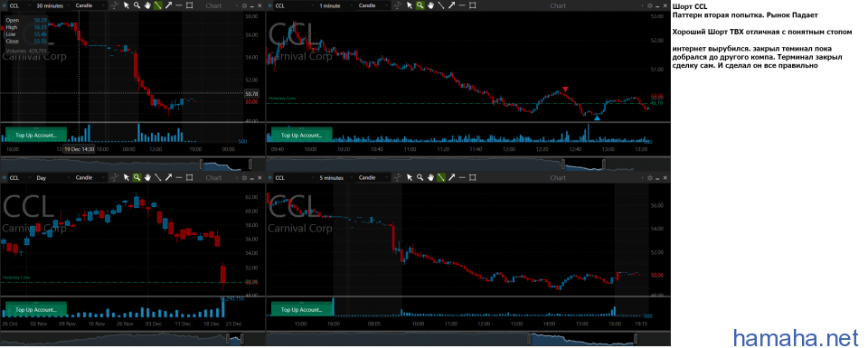Screen dimensions: 868x348
Task: Open Candle chart type dropdown in 30 minutes chart
Action: tap(90, 5)
